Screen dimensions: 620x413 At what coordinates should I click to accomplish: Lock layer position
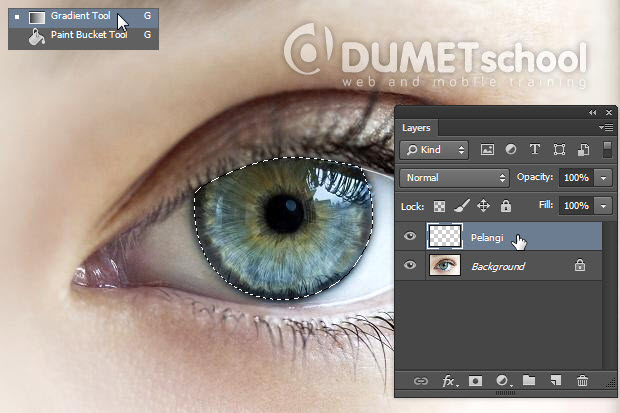point(483,206)
